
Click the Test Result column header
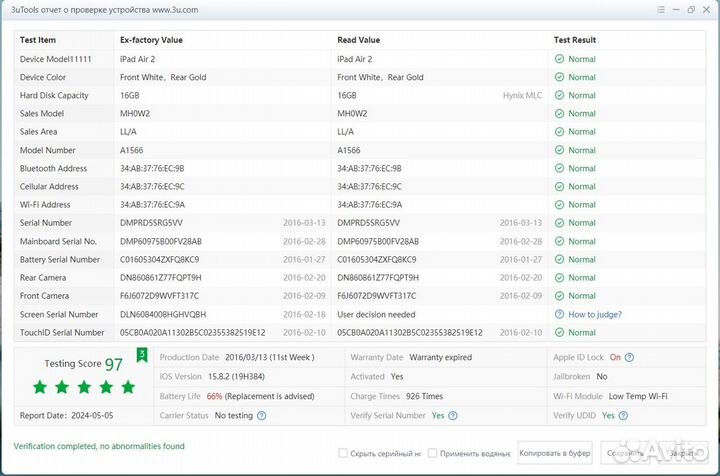pyautogui.click(x=575, y=40)
